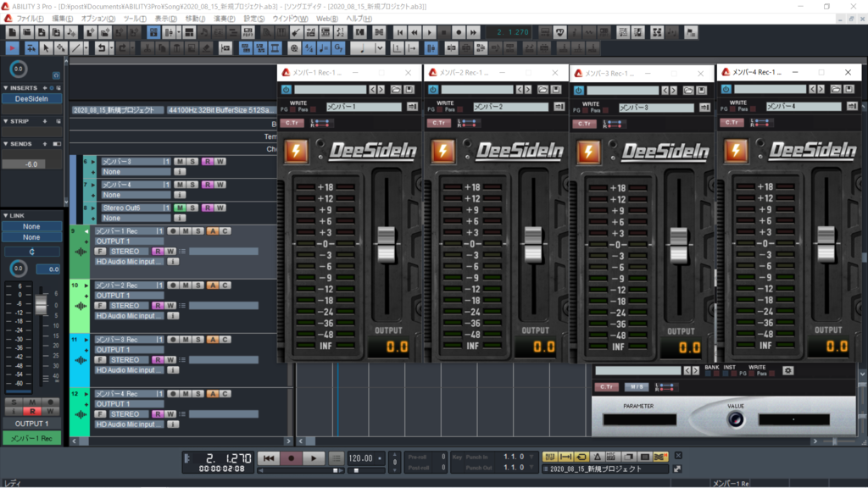Mute the メンバー3 track
The image size is (868, 488).
pyautogui.click(x=180, y=162)
